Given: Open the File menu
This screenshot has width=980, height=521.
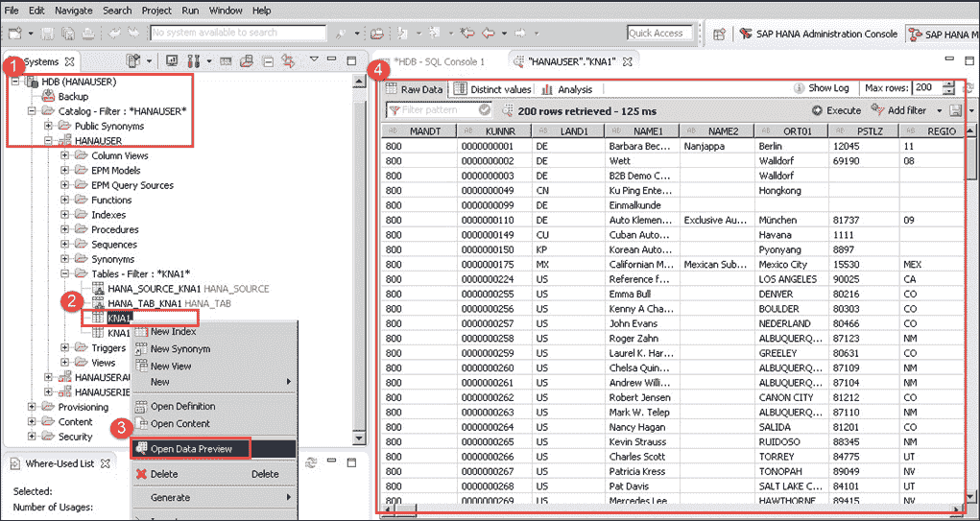Looking at the screenshot, I should pyautogui.click(x=12, y=11).
